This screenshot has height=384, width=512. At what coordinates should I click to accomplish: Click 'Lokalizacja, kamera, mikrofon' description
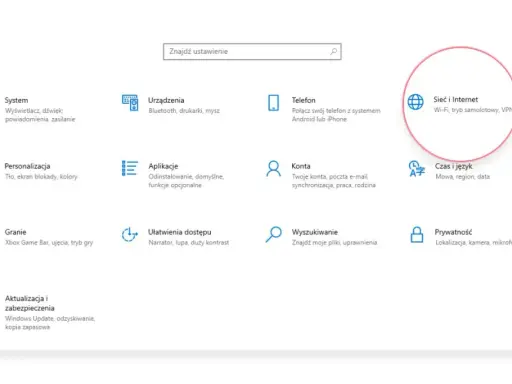[x=474, y=243]
